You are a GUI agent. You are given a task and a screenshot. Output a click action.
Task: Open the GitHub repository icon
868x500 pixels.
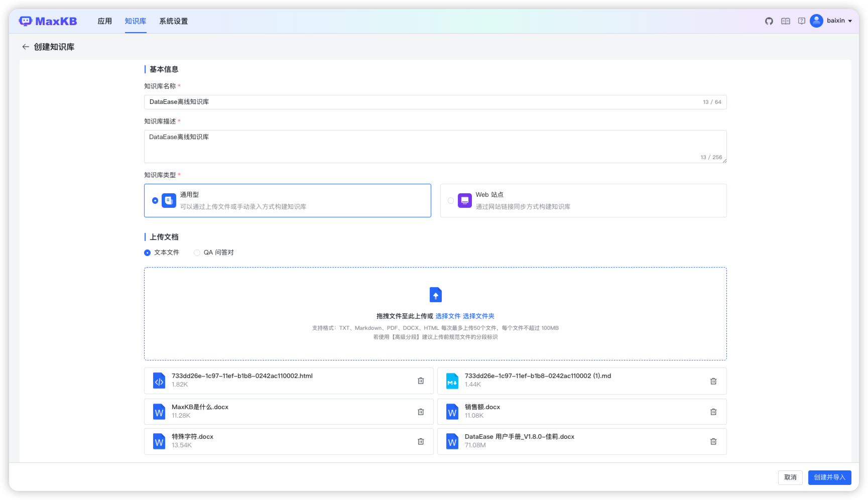(769, 21)
